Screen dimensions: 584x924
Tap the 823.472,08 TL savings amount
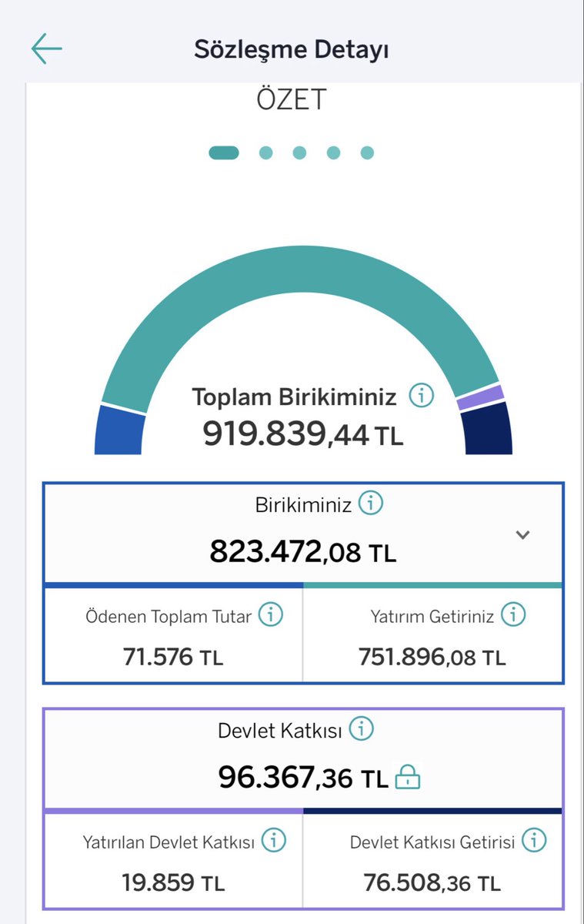pos(303,551)
